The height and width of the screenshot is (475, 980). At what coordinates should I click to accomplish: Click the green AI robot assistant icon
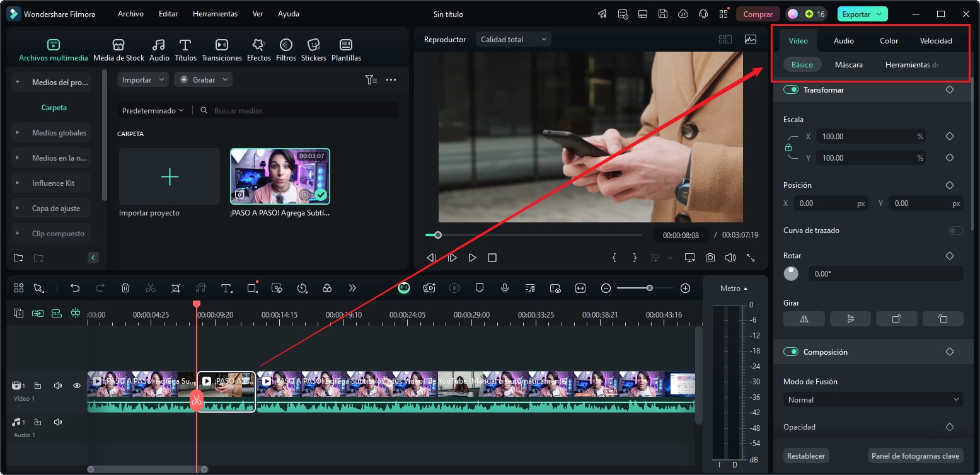pos(404,288)
